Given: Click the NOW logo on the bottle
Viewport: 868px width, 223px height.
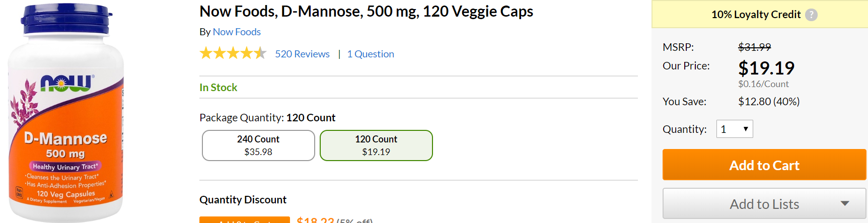Looking at the screenshot, I should tap(67, 83).
